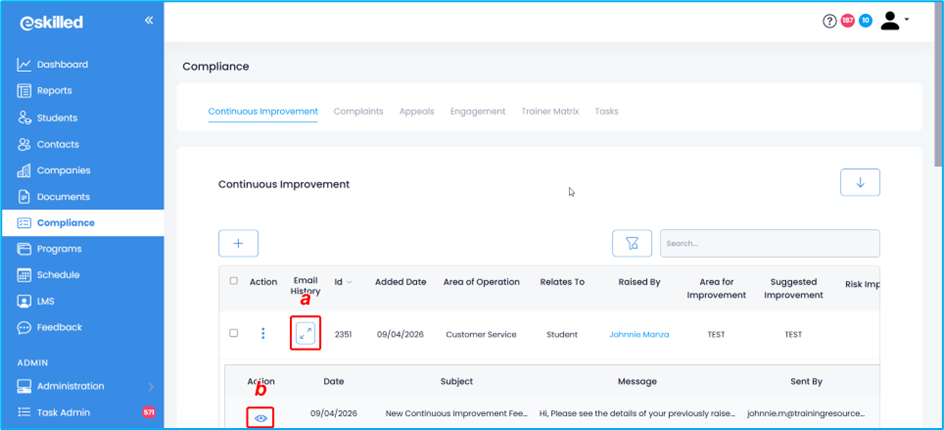The width and height of the screenshot is (944, 430).
Task: Expand the Administration sidebar submenu
Action: [x=151, y=386]
